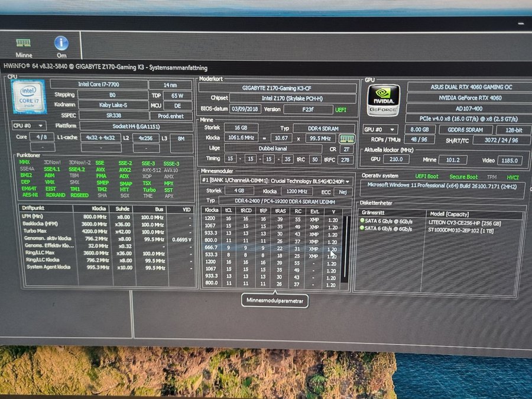Viewport: 532px width, 399px height.
Task: Click the green UEFI indicator by BIOS version
Action: pos(342,109)
